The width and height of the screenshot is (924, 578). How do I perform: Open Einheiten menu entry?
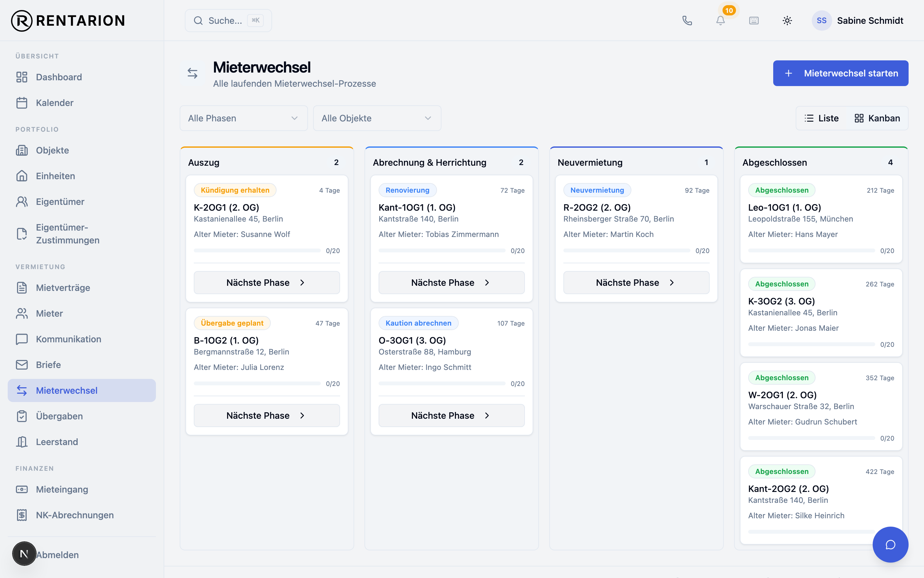point(82,176)
